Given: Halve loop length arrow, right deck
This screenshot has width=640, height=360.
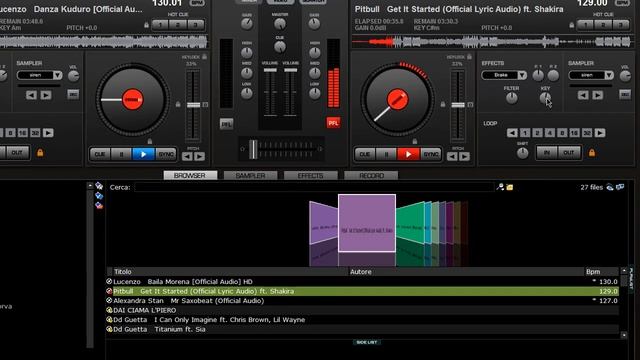Looking at the screenshot, I should coord(512,133).
